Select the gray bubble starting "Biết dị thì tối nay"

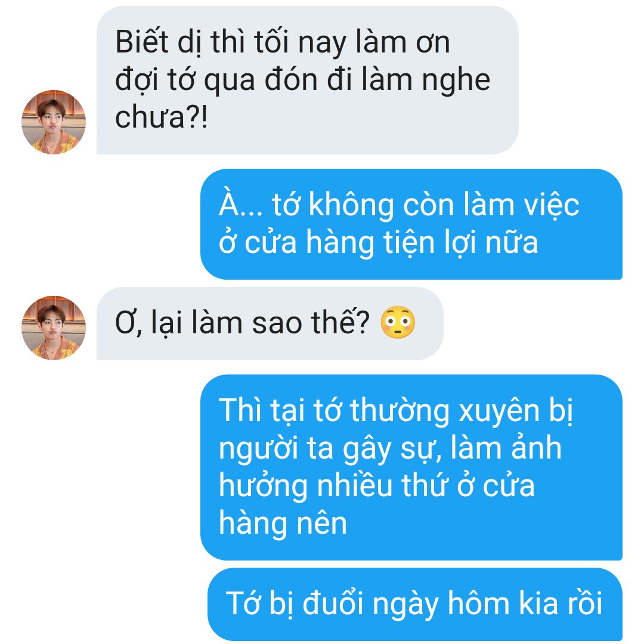coord(307,80)
